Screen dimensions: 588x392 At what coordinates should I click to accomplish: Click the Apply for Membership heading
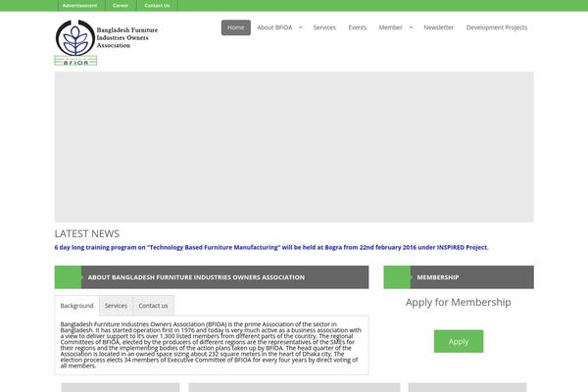(459, 302)
